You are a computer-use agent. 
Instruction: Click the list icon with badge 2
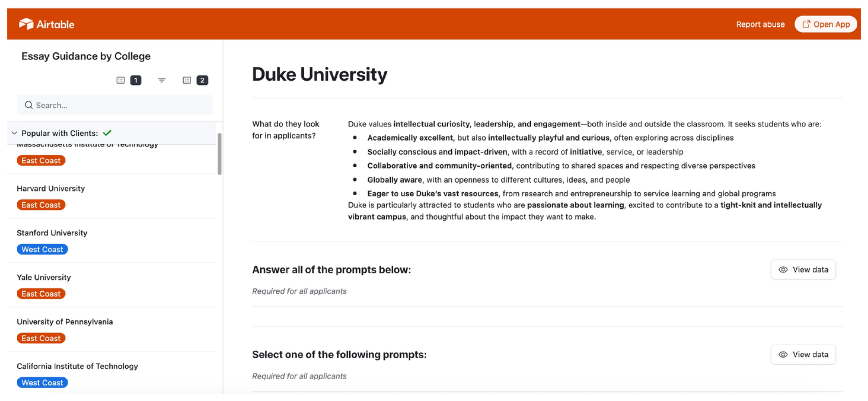[x=187, y=80]
